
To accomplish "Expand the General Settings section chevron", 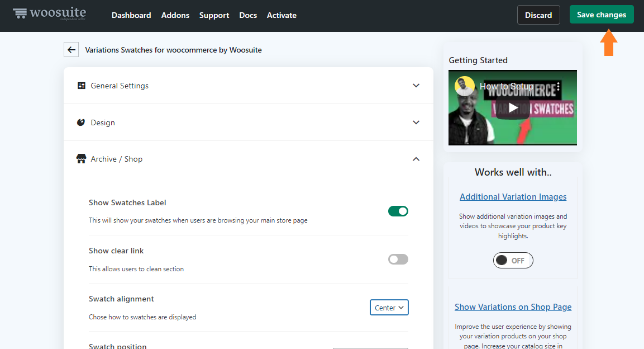I will [x=416, y=86].
